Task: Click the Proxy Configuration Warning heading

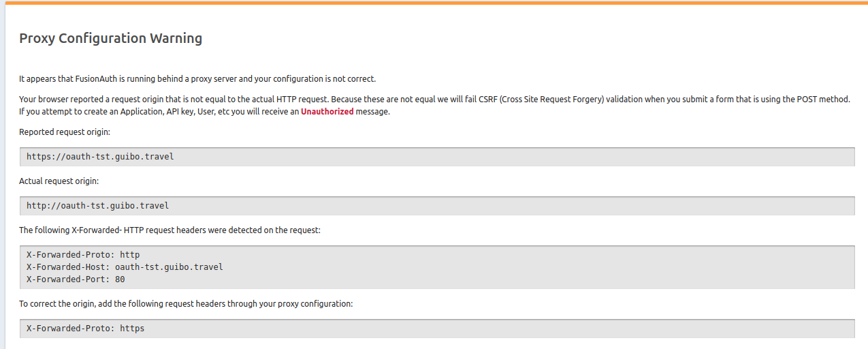Action: point(110,38)
